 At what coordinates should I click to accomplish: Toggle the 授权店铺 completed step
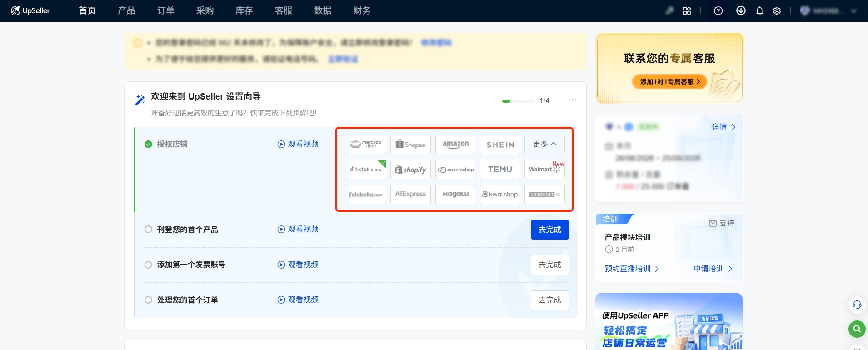(148, 144)
